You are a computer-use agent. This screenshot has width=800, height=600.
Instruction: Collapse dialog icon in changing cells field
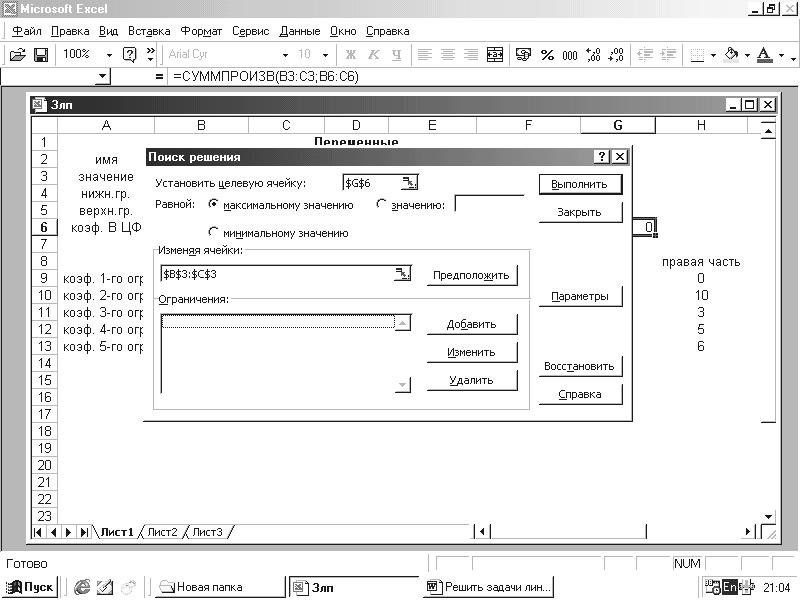click(402, 274)
